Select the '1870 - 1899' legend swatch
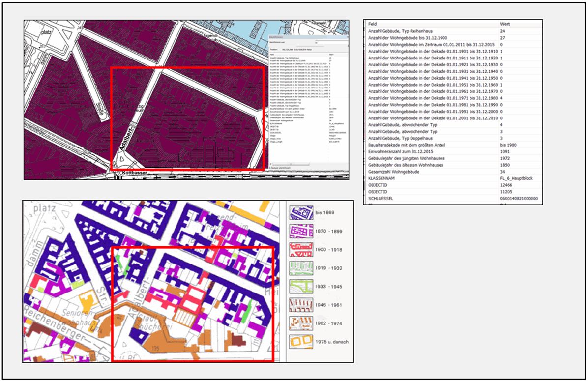 pos(301,231)
